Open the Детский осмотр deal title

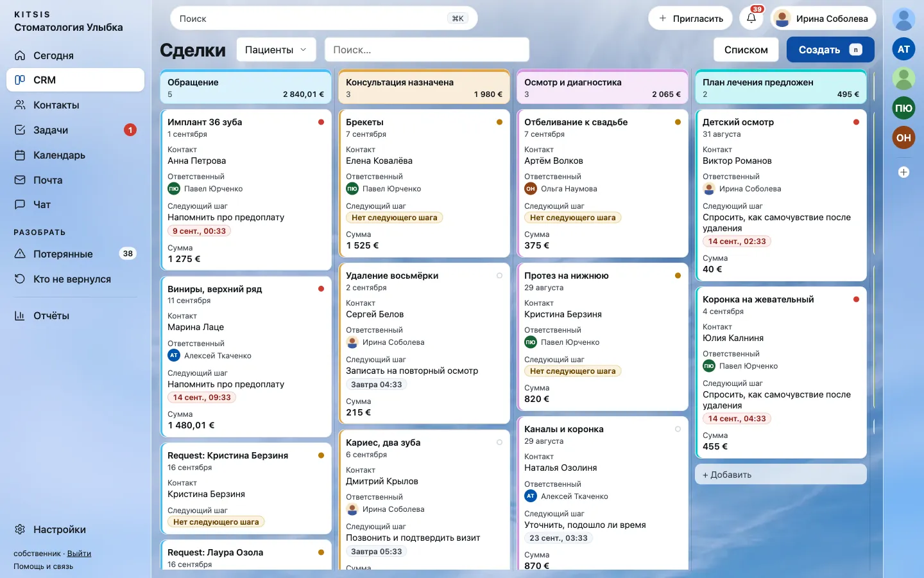[738, 122]
